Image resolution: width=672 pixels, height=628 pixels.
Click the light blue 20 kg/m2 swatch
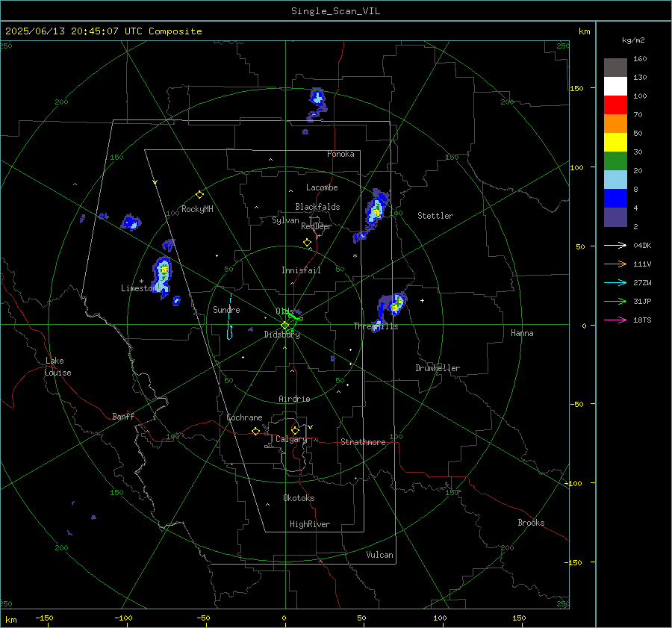(x=615, y=180)
